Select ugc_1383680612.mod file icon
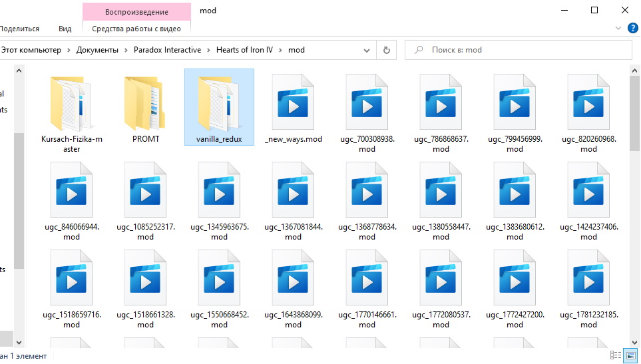This screenshot has height=364, width=641. [x=515, y=190]
